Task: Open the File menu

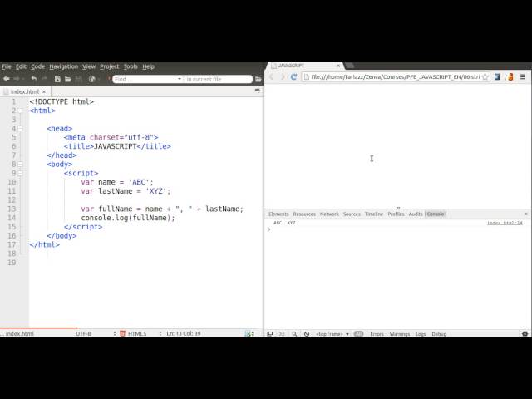Action: pos(7,66)
